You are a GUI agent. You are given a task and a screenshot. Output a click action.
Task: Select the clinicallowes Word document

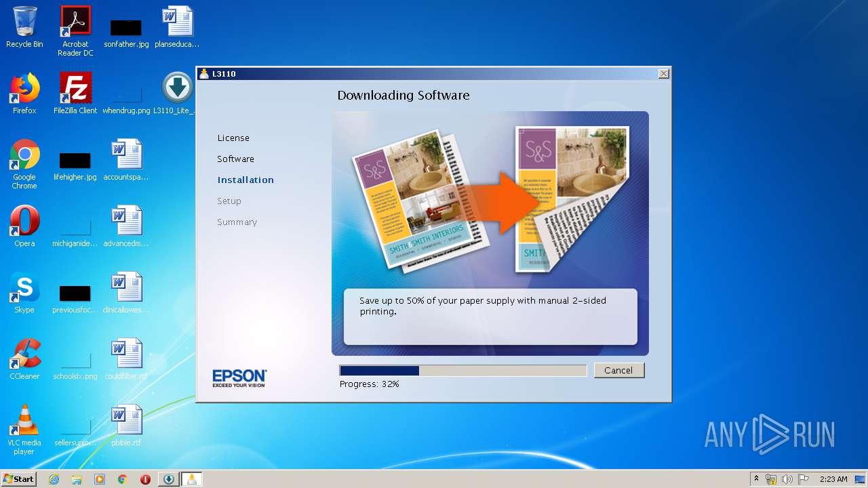[126, 293]
